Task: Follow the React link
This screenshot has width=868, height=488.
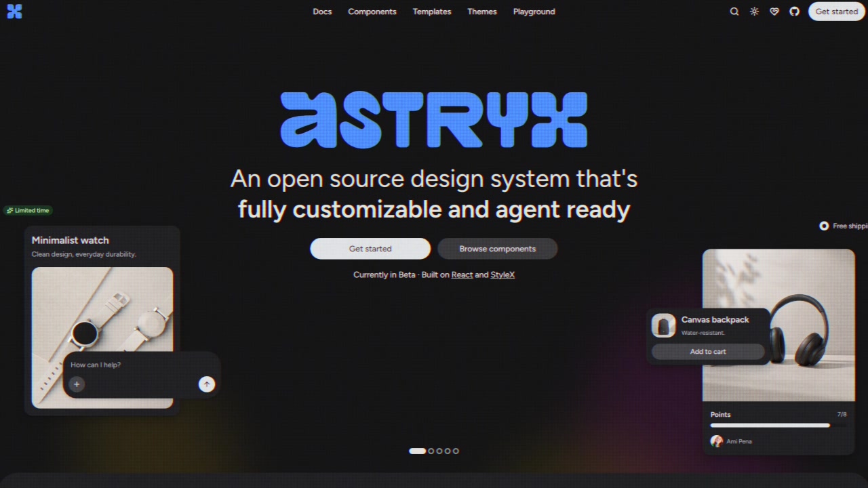Action: tap(462, 274)
